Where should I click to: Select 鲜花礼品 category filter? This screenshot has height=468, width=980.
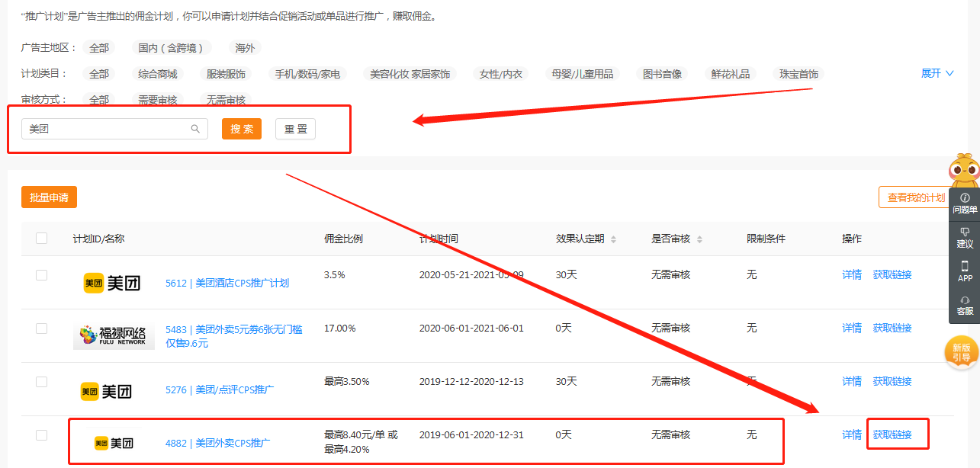pos(731,74)
